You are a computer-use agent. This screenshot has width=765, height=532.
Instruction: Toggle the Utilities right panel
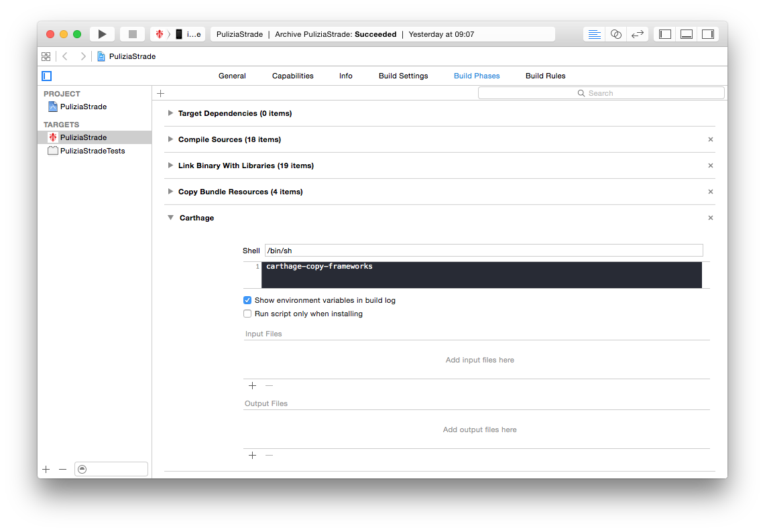(708, 34)
